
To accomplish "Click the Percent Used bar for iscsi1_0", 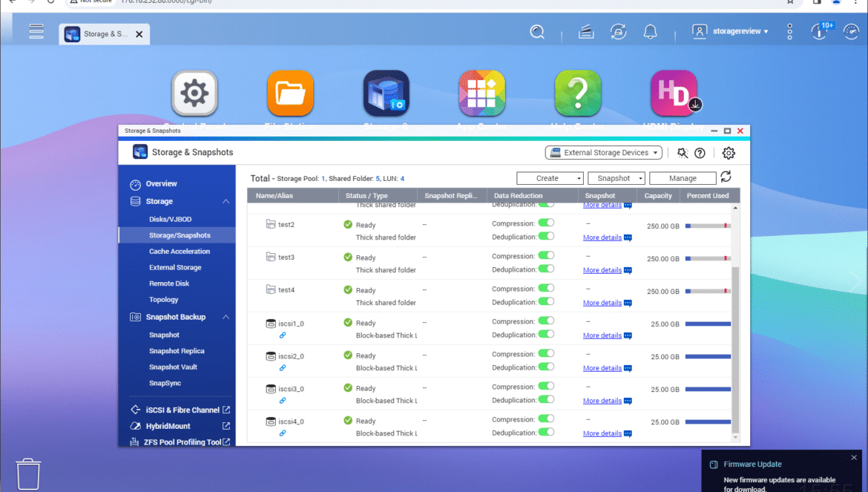I will (x=708, y=324).
